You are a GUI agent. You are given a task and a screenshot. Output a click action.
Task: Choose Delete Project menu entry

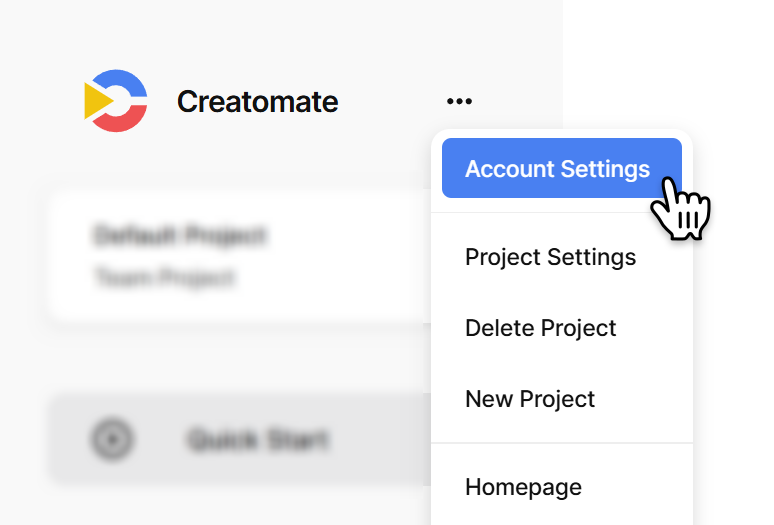click(541, 328)
